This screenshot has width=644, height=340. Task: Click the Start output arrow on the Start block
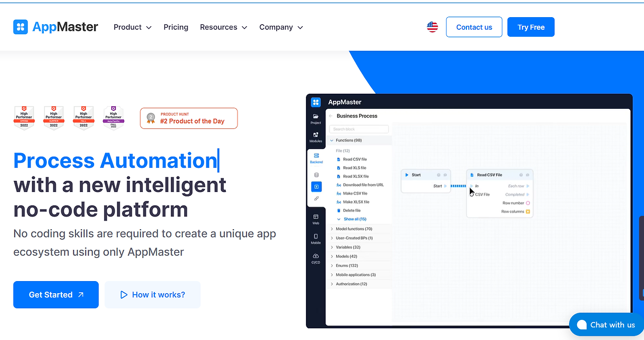pyautogui.click(x=445, y=186)
